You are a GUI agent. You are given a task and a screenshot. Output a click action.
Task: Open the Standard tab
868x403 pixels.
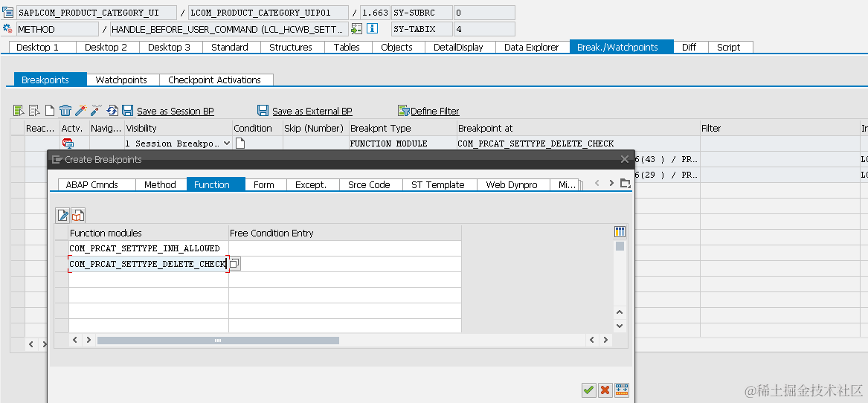230,47
